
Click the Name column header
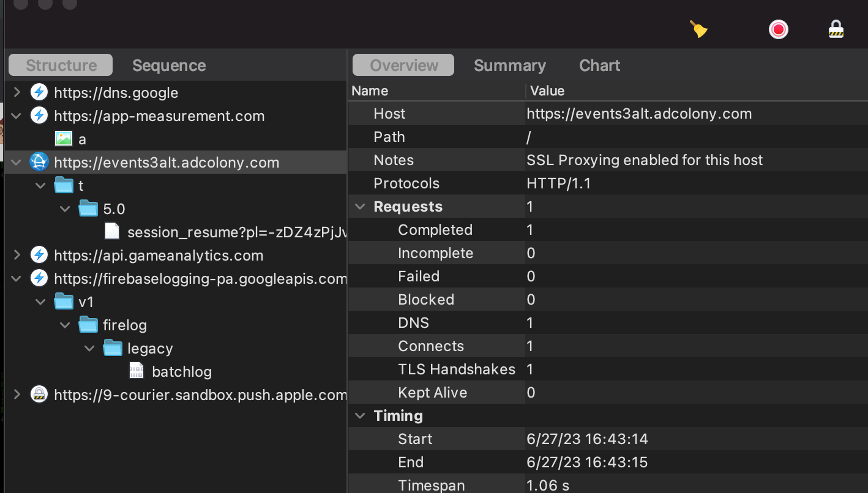tap(436, 91)
